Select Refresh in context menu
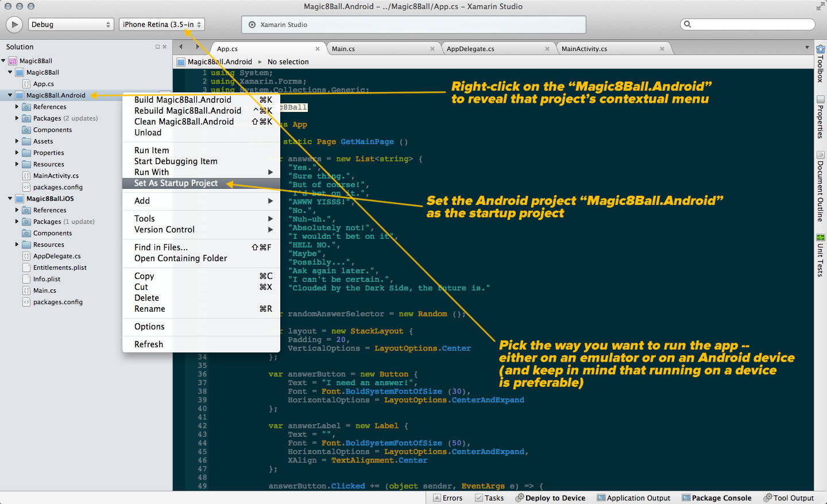Image resolution: width=827 pixels, height=504 pixels. click(x=202, y=344)
